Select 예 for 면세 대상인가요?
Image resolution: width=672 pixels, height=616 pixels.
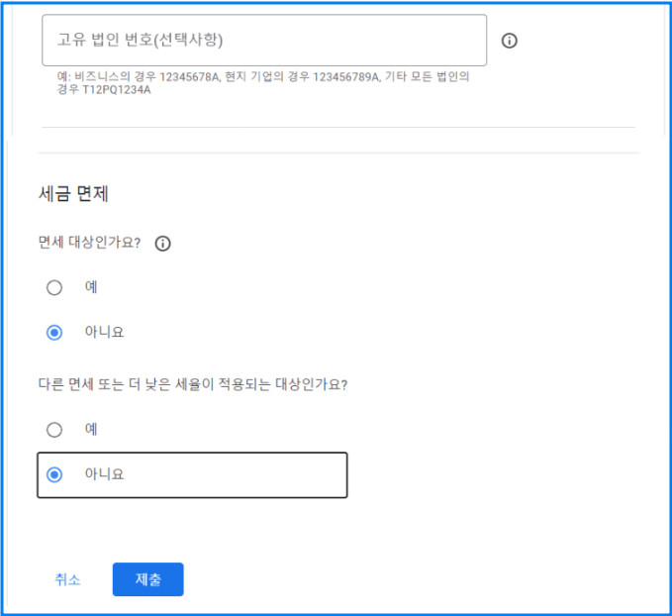click(54, 287)
